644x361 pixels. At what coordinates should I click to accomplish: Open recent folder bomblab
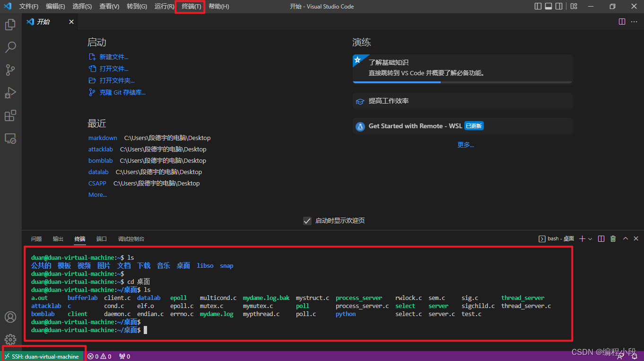[101, 160]
